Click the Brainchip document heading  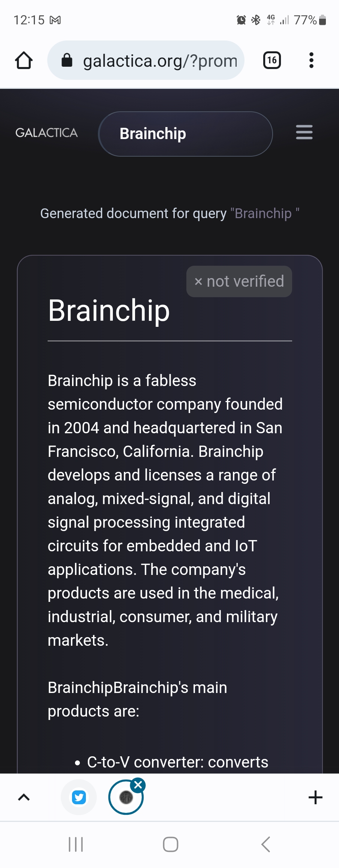coord(109,311)
